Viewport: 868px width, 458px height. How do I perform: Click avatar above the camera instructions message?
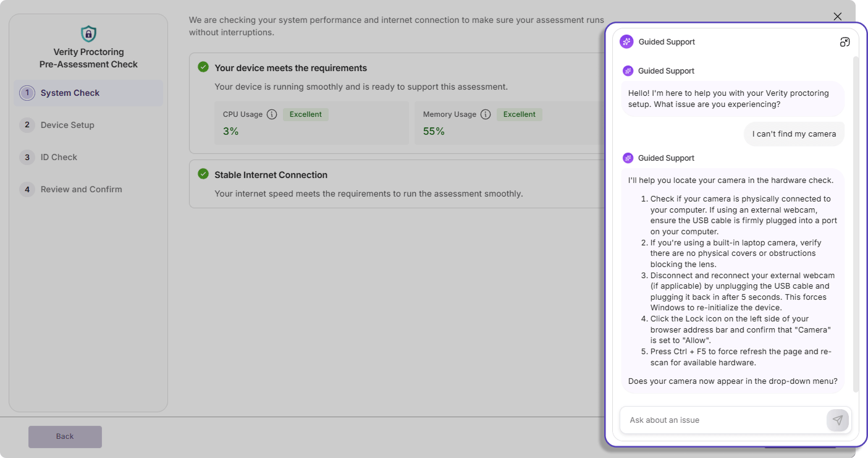click(x=628, y=158)
